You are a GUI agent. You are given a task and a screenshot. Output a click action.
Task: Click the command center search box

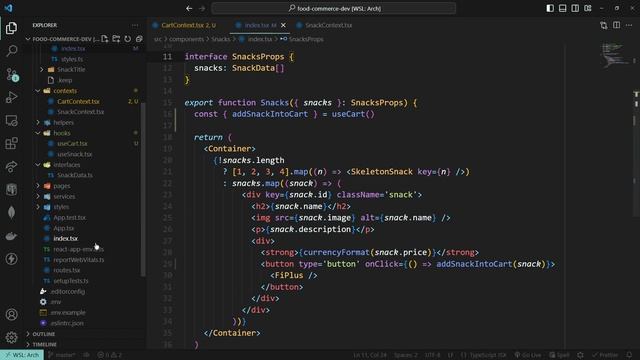334,8
